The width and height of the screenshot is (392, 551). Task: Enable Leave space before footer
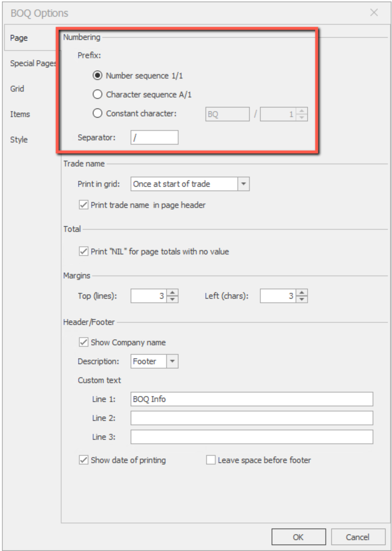pos(211,460)
